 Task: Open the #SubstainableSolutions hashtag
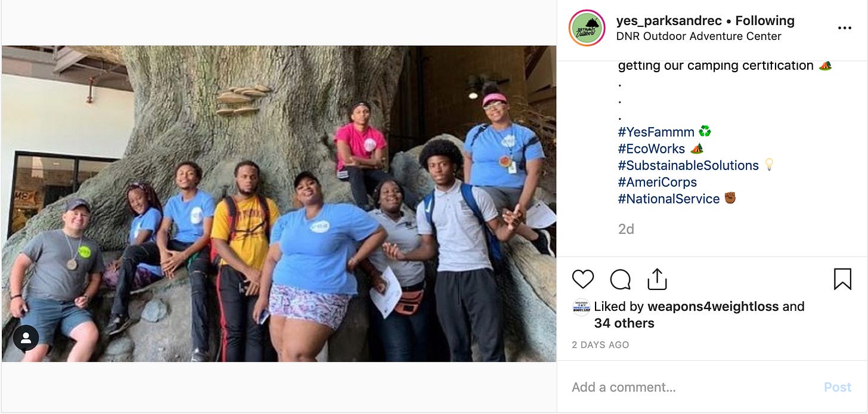pos(688,165)
